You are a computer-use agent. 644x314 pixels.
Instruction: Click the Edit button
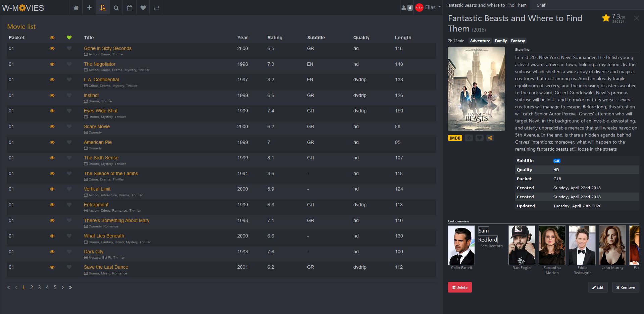(x=598, y=287)
